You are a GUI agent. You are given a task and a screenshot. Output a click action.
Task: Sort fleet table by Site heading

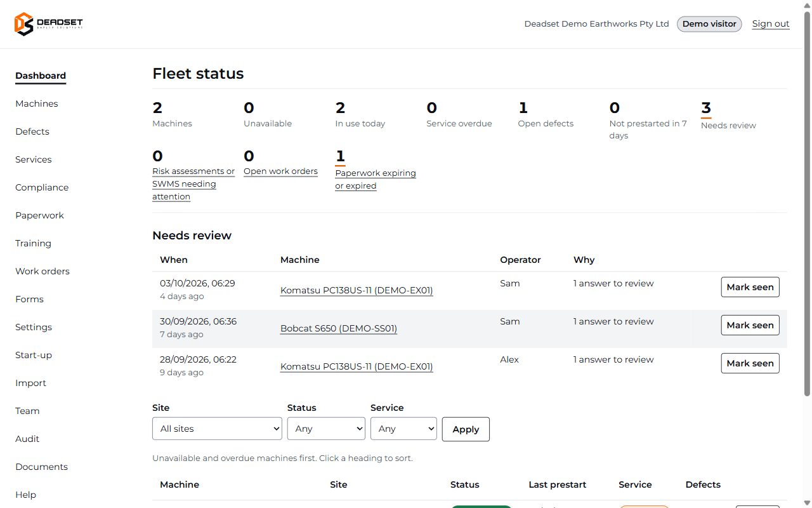pyautogui.click(x=339, y=485)
